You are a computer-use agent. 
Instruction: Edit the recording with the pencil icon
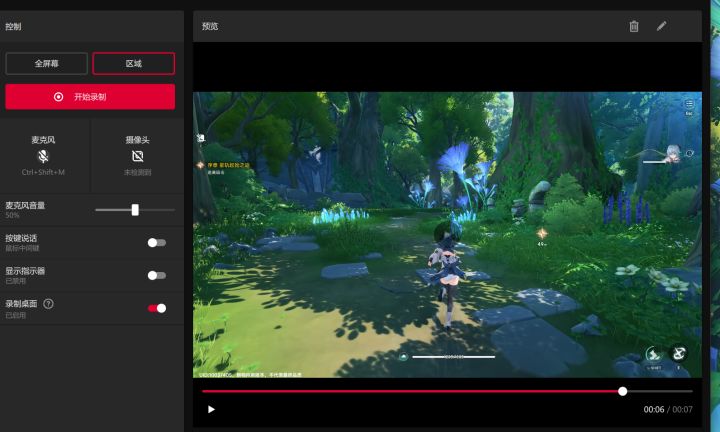click(661, 26)
